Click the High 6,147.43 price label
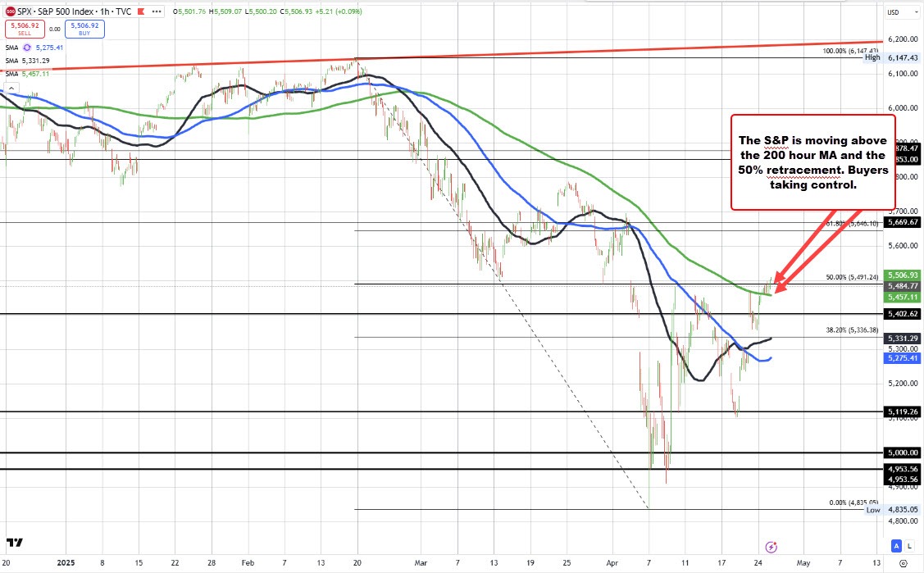The width and height of the screenshot is (924, 573). point(899,58)
